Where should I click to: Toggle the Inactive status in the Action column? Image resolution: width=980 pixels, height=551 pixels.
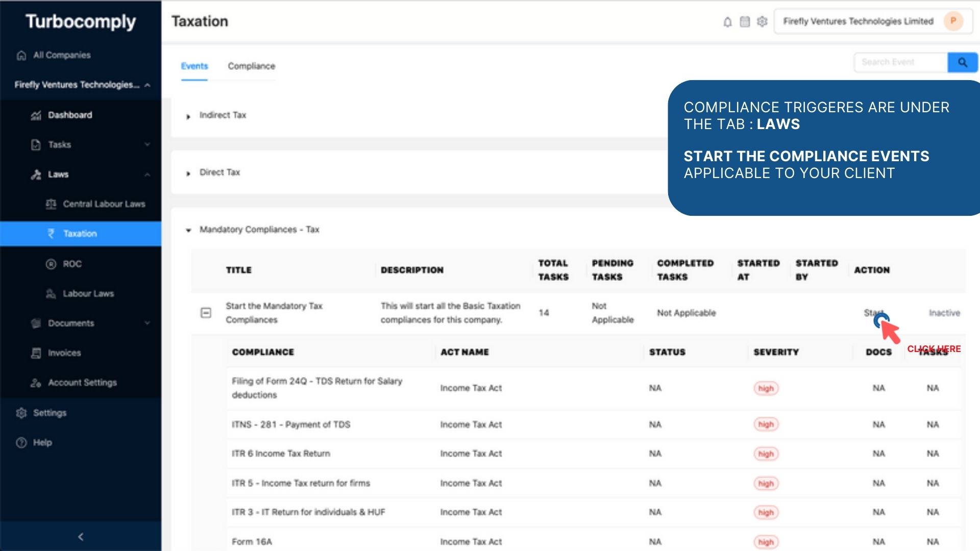(944, 313)
